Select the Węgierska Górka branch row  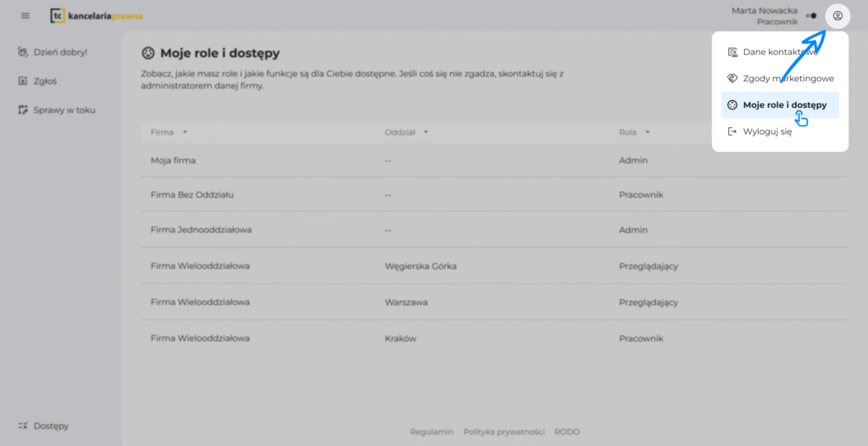pos(494,266)
